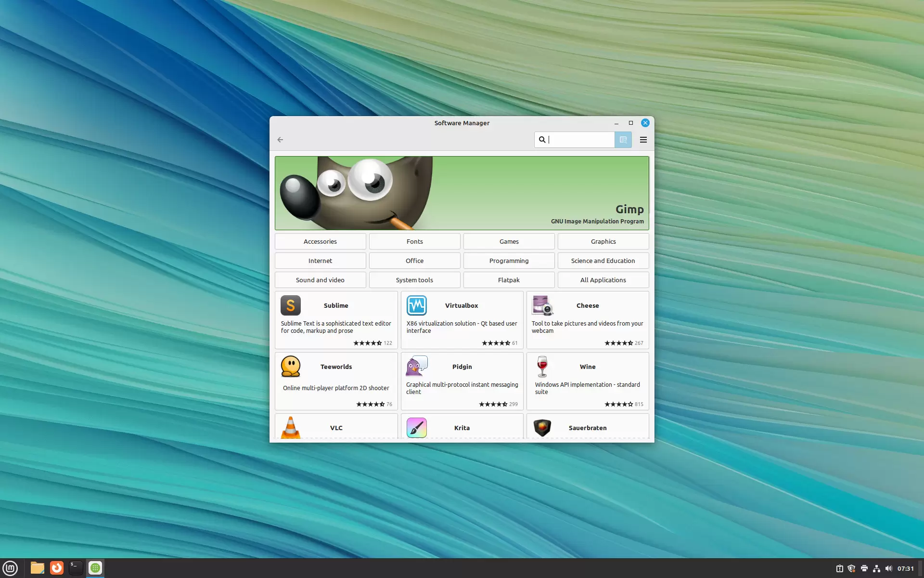
Task: Select the Graphics category tab
Action: click(603, 241)
